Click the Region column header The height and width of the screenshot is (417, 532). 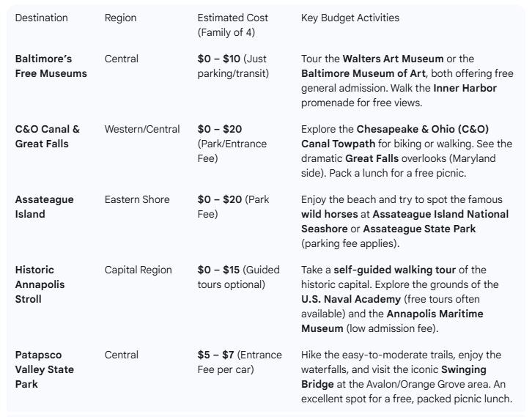pyautogui.click(x=120, y=18)
